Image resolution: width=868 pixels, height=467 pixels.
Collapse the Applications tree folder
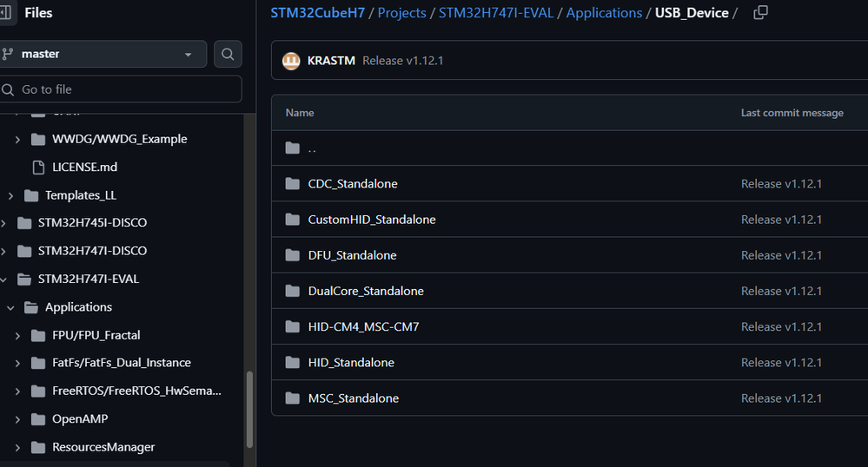tap(10, 307)
